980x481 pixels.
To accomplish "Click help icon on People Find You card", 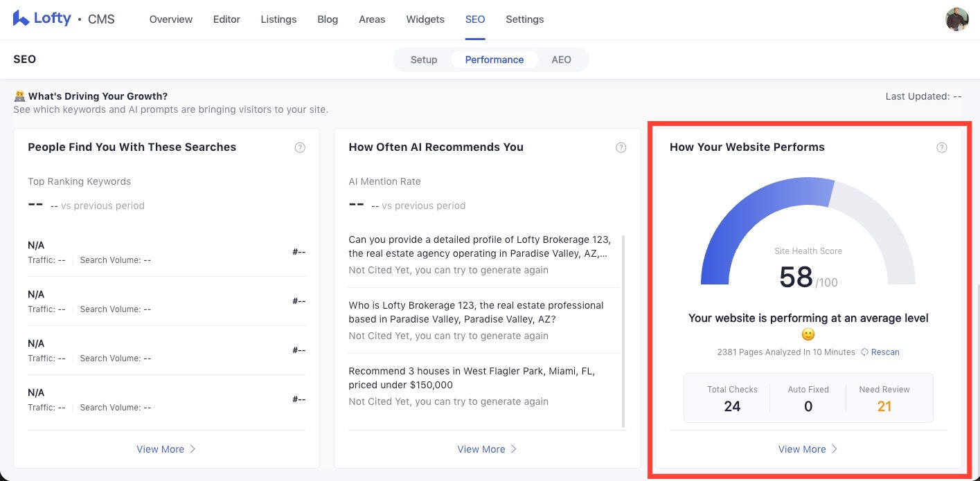I will (300, 147).
